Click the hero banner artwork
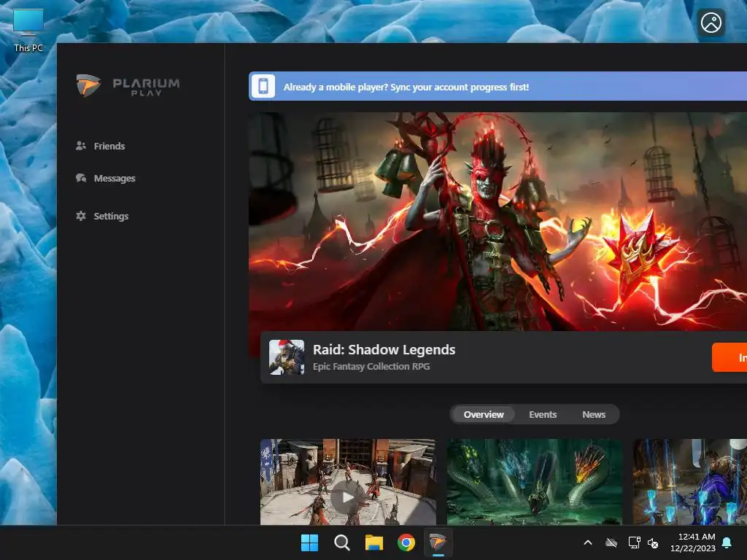 click(498, 222)
